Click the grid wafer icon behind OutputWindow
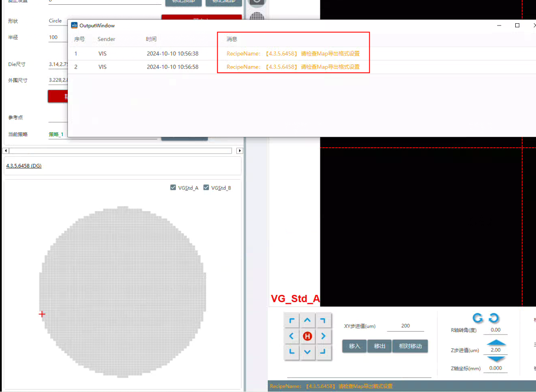 pos(257,17)
